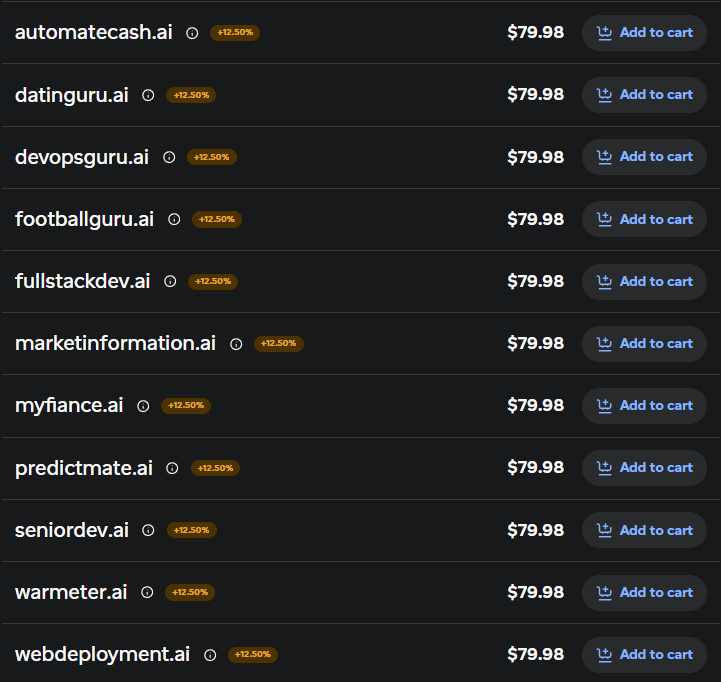
Task: Open info icon next to datinguru.ai
Action: coord(148,95)
